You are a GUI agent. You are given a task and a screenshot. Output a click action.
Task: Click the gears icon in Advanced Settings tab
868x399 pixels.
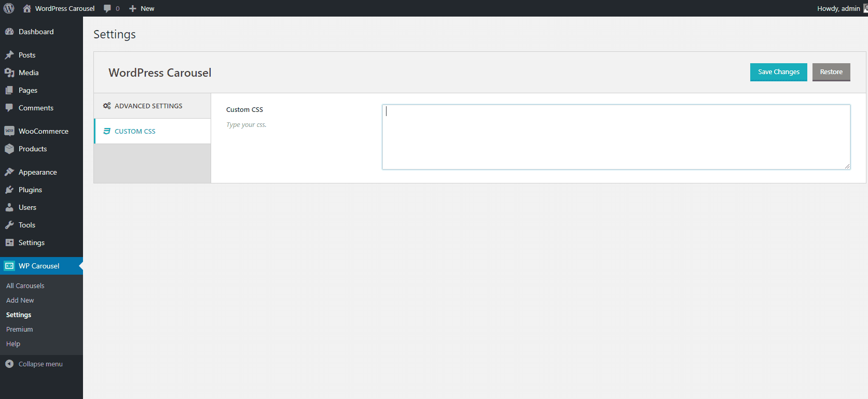pos(107,106)
